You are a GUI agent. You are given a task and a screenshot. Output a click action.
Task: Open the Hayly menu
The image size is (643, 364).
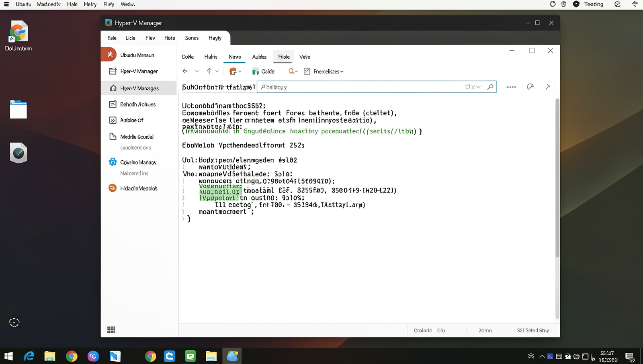[215, 38]
